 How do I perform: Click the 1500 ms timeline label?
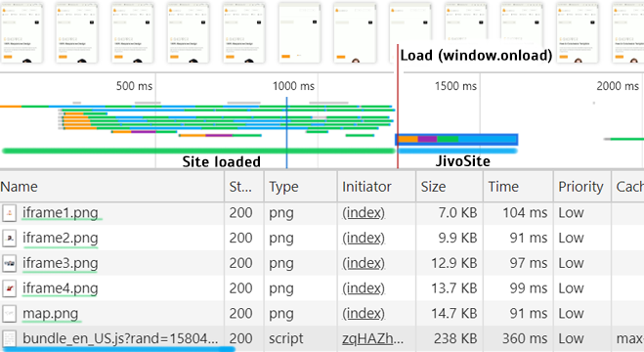[x=456, y=86]
